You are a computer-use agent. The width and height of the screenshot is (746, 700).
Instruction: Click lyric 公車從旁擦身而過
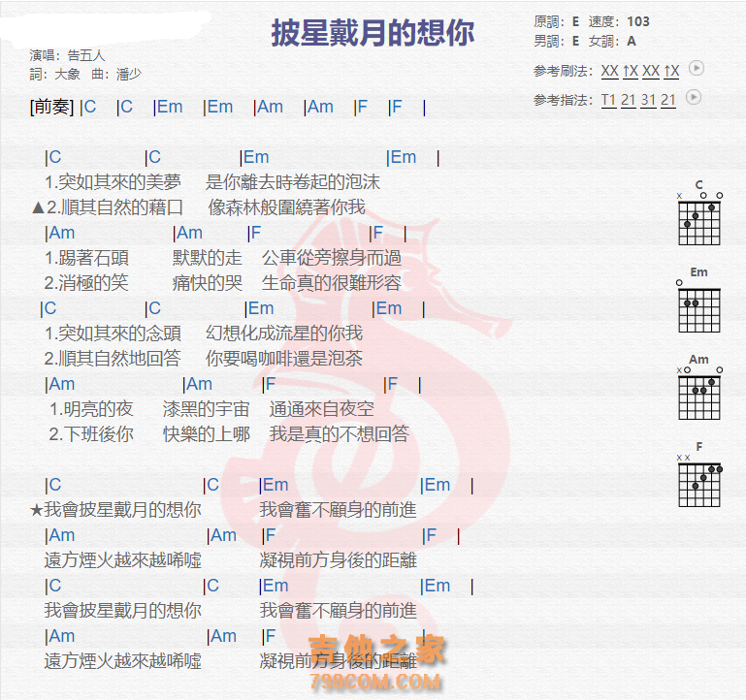(x=331, y=258)
